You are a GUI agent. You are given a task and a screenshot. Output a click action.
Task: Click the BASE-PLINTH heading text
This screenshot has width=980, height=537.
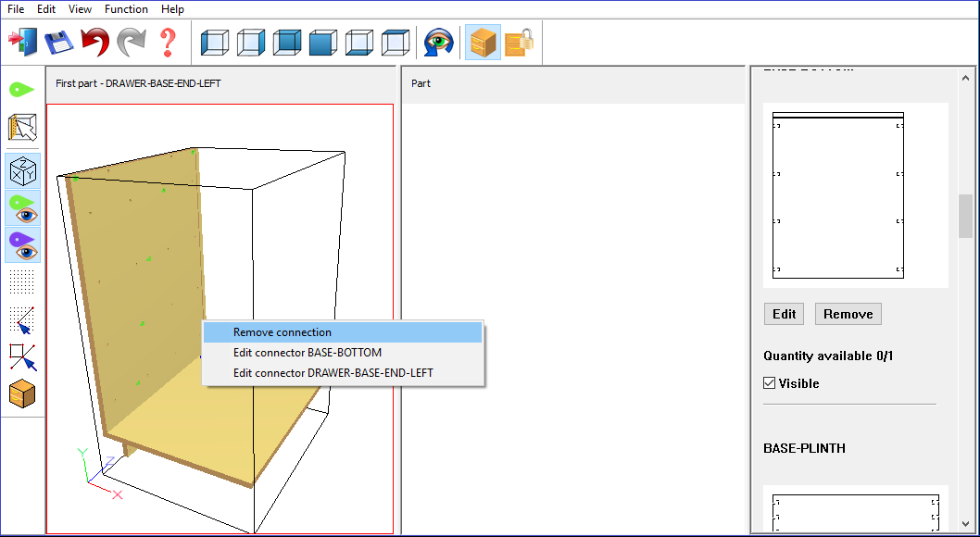click(x=804, y=448)
